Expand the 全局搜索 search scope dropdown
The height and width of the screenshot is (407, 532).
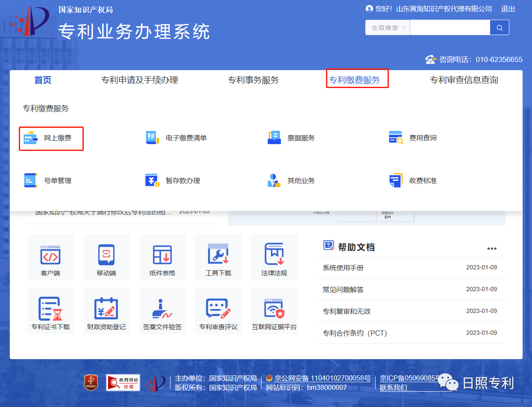(388, 27)
